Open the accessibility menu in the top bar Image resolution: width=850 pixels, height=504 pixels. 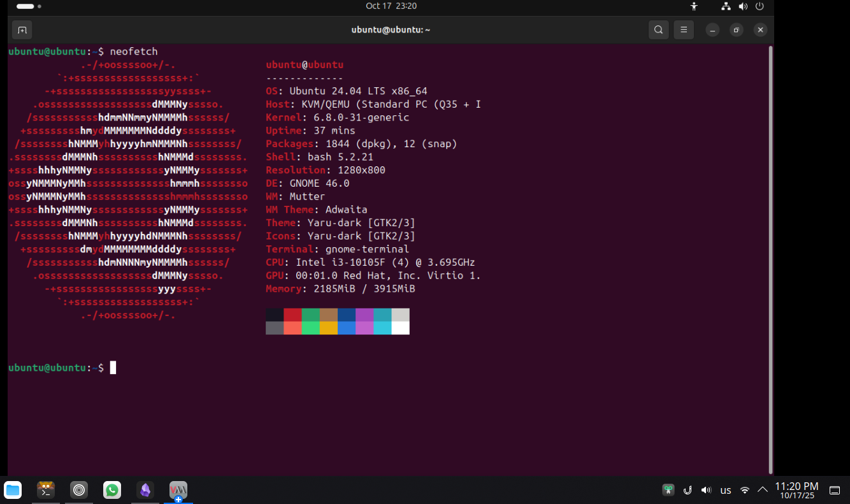(694, 6)
